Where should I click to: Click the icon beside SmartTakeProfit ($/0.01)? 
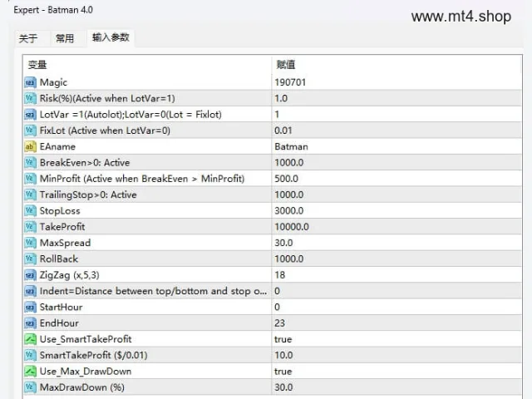(x=30, y=356)
